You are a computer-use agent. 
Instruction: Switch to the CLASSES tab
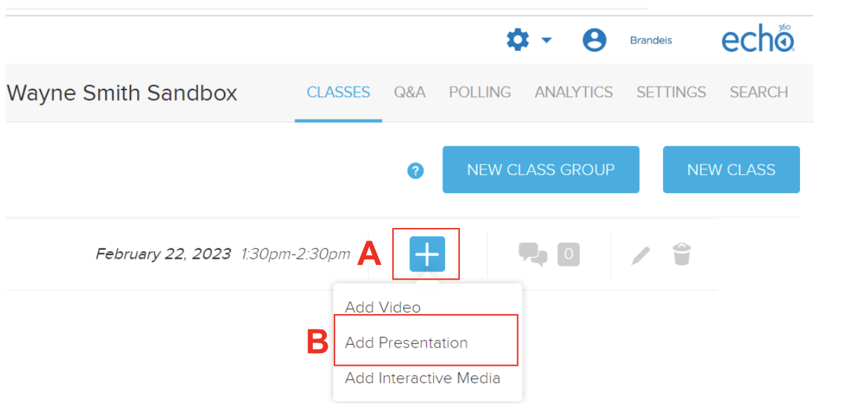click(x=338, y=92)
